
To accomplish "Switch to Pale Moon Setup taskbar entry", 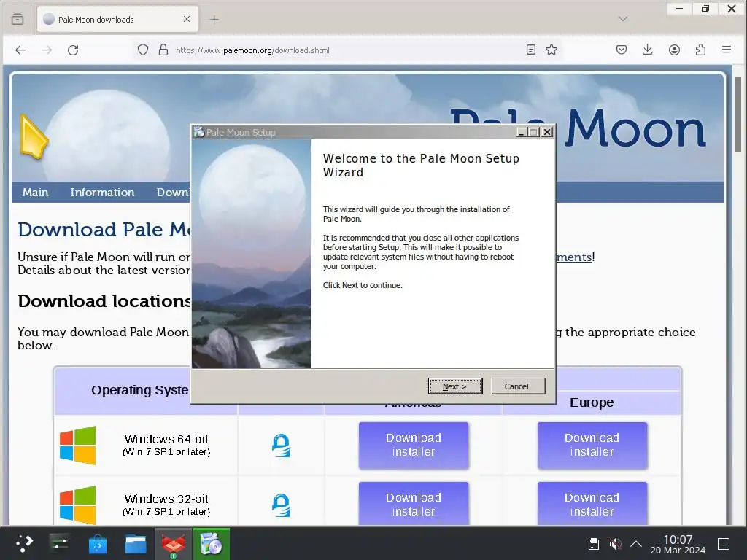I will (x=211, y=544).
